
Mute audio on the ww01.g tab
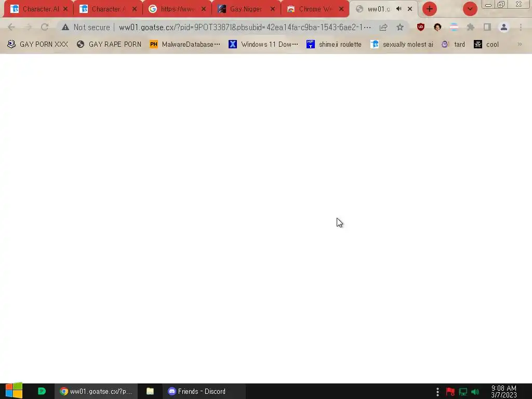398,9
